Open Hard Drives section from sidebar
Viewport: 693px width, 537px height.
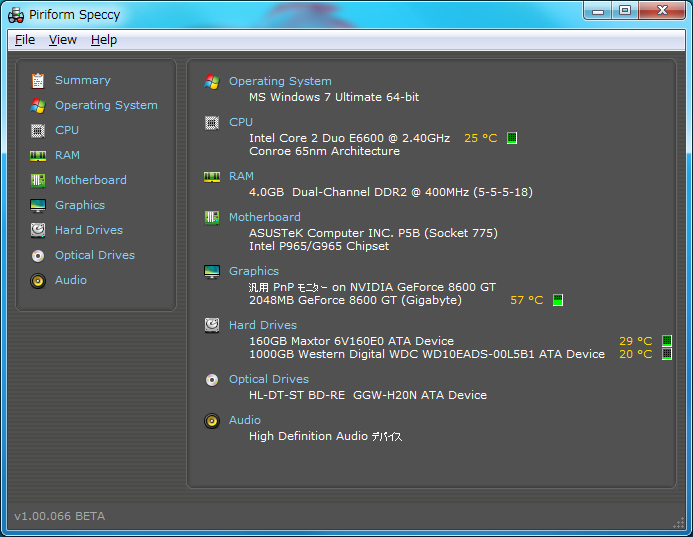(88, 230)
